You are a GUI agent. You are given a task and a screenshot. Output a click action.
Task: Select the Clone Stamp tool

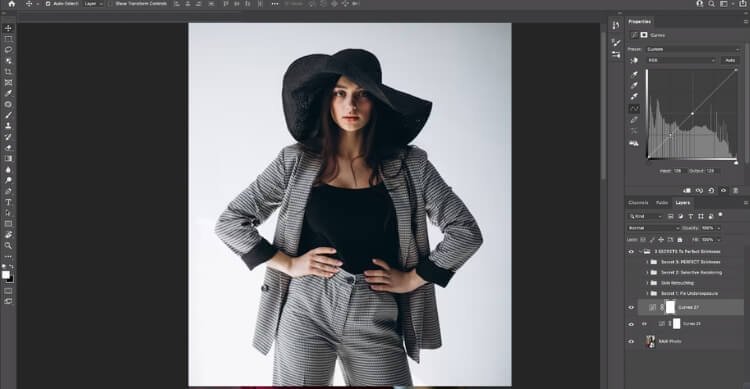point(8,126)
